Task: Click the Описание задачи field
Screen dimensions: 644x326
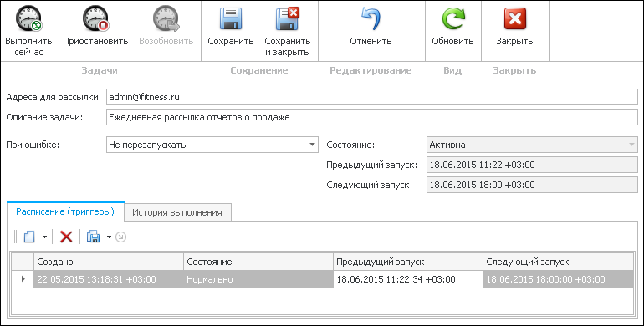Action: click(371, 117)
